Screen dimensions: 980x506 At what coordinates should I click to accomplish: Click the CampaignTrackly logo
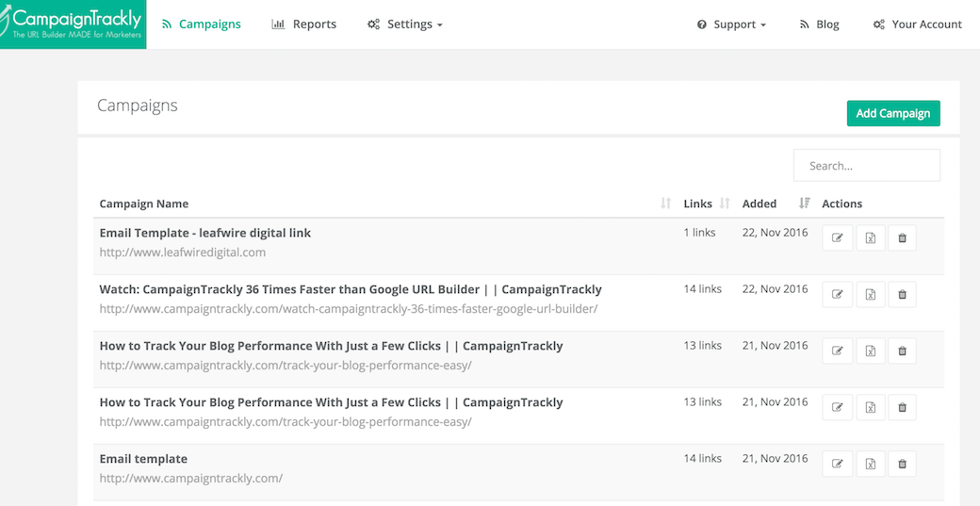[x=73, y=24]
